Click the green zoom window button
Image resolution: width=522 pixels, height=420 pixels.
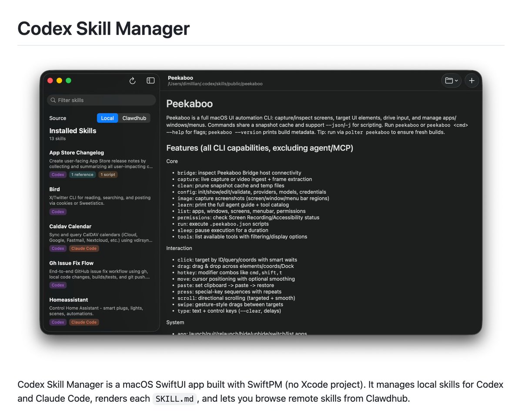[x=68, y=81]
